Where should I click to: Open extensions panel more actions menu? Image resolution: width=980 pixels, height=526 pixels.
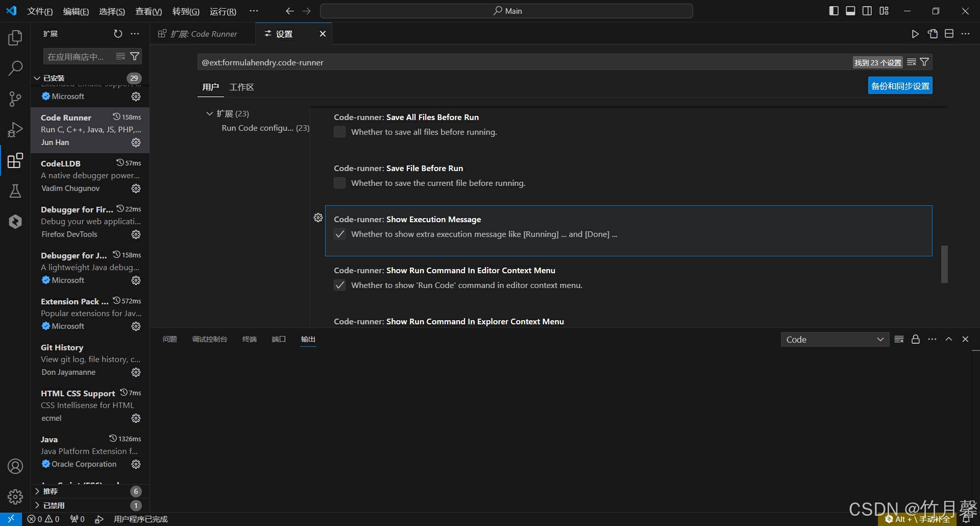pos(135,34)
